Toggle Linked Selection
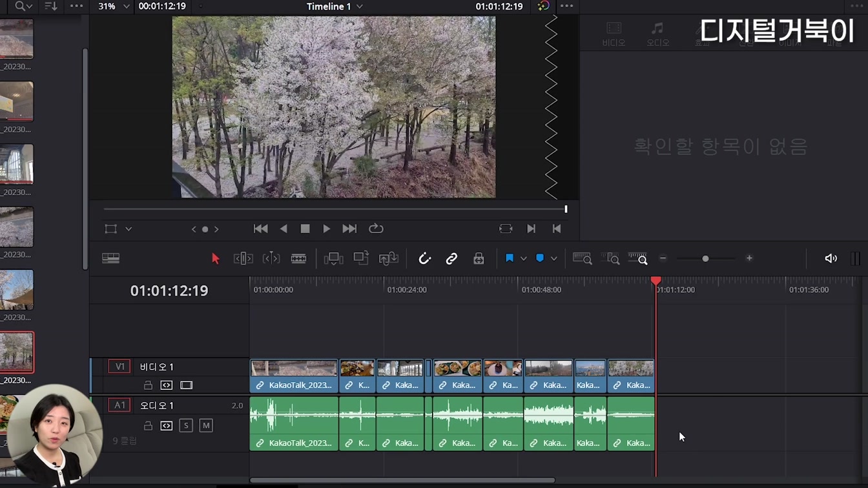Screen dimensions: 868x488 pos(451,258)
